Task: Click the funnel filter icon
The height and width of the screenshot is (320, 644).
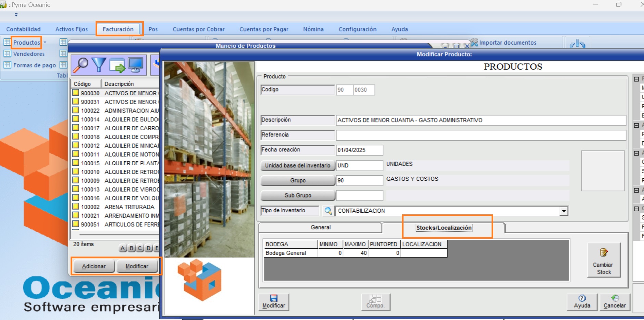Action: click(99, 64)
